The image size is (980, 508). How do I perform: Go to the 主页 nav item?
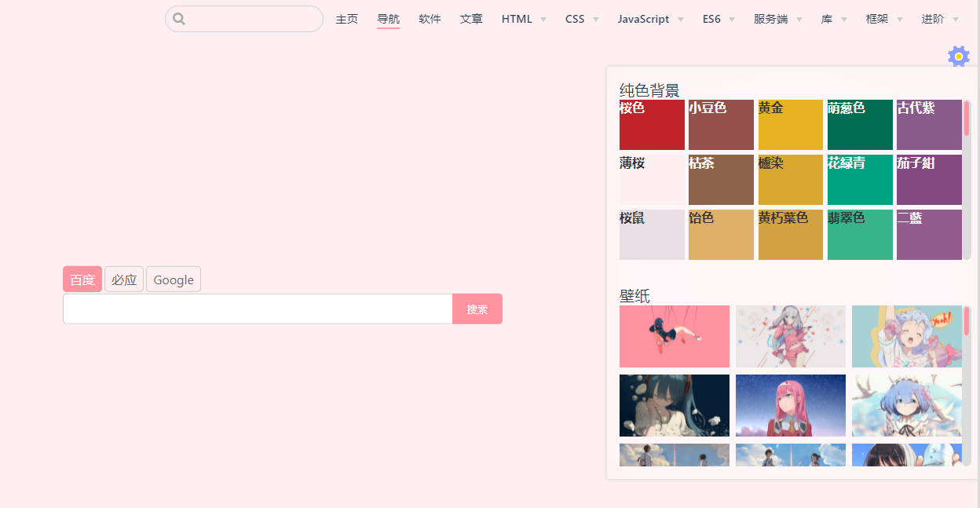(x=347, y=19)
